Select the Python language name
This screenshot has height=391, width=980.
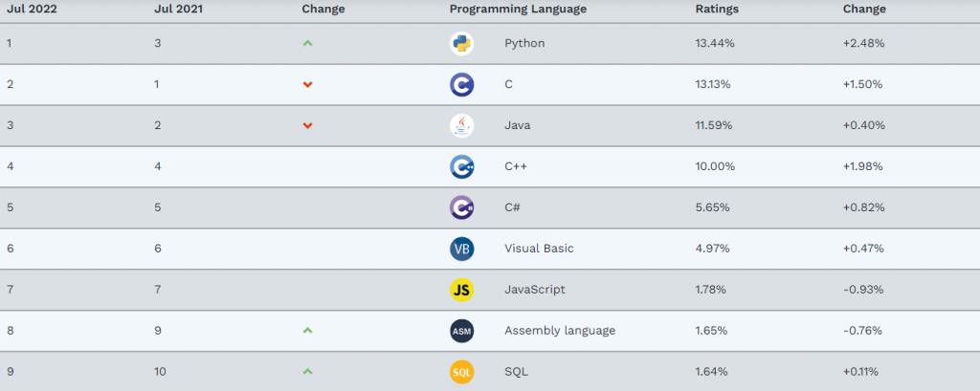(x=524, y=44)
